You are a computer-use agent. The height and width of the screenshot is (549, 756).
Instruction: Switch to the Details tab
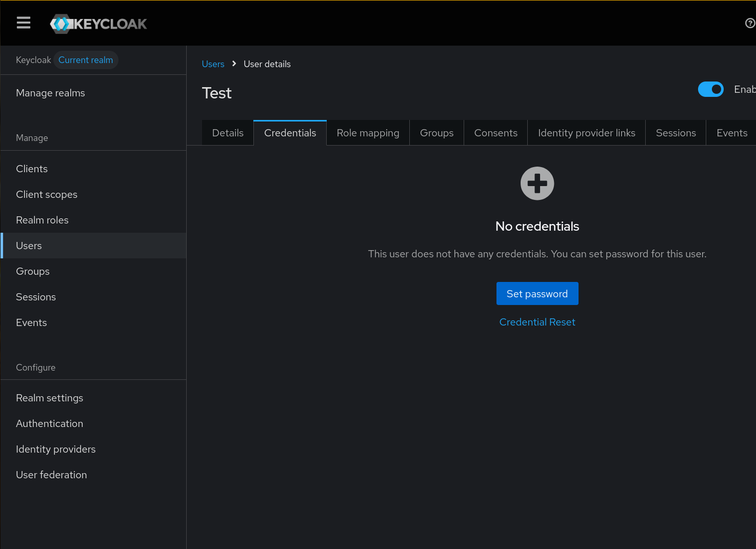click(228, 133)
